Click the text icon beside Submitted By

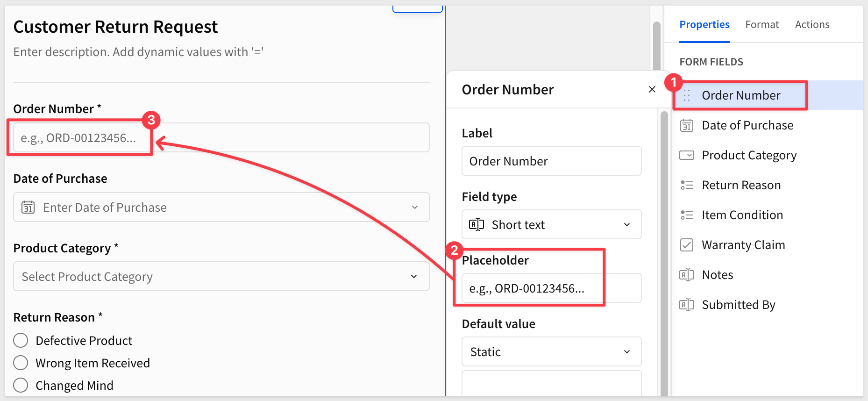686,305
